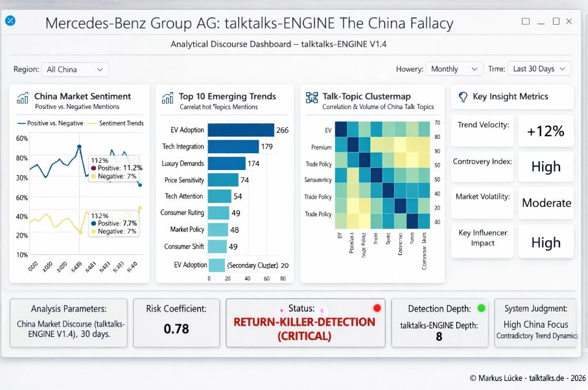
Task: Click the Risk Coefficient 0.78 panel
Action: coord(176,323)
